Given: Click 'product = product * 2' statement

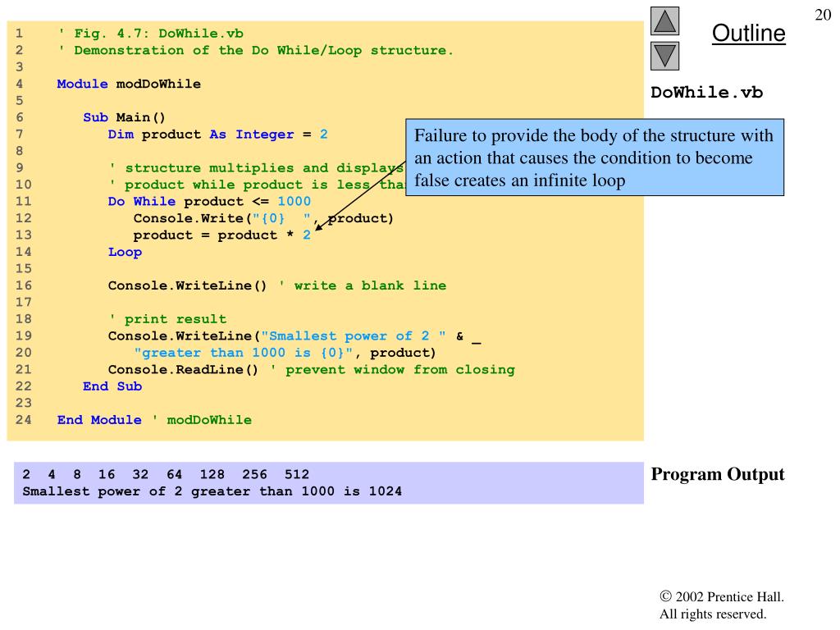Looking at the screenshot, I should pyautogui.click(x=221, y=235).
